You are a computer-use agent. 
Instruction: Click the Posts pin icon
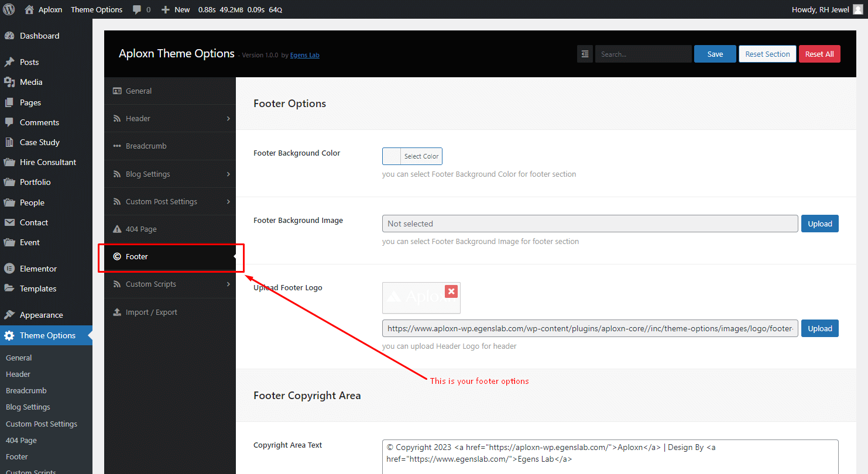click(9, 62)
